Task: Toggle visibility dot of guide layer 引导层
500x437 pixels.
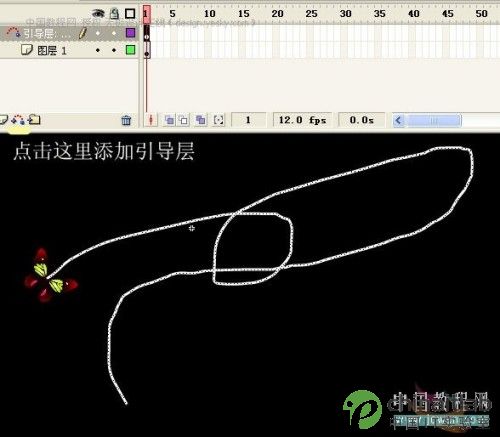Action: point(98,33)
